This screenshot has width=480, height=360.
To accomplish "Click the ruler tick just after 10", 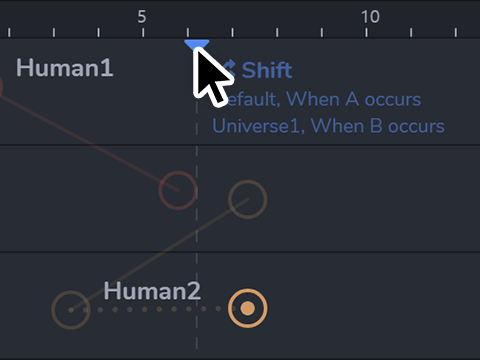I will pyautogui.click(x=411, y=32).
